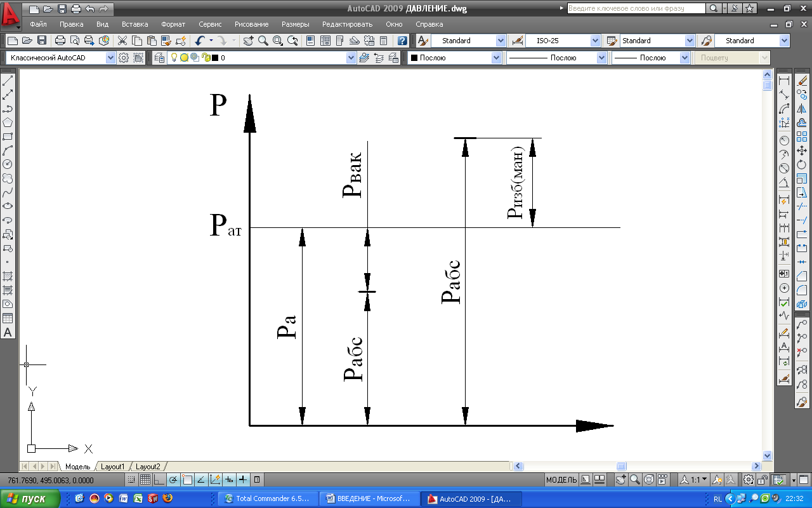Open the Послою color control dropdown
Viewport: 812px width, 508px height.
tap(496, 58)
